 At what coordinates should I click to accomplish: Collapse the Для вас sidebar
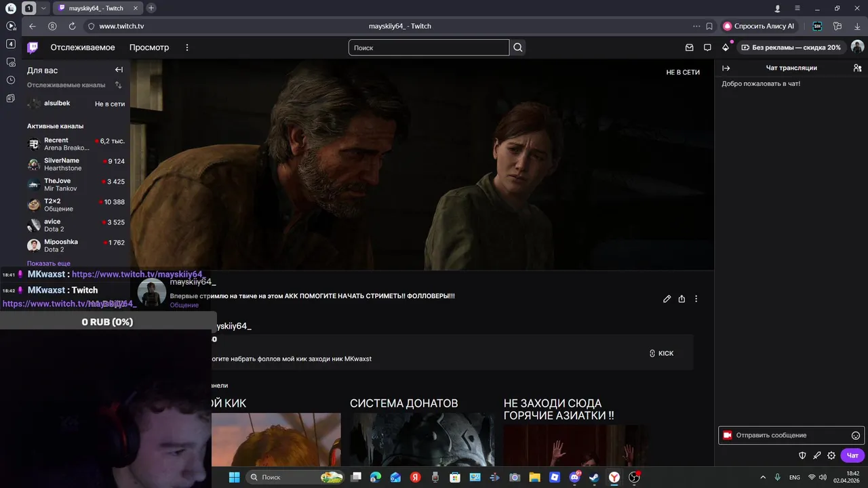click(x=119, y=70)
